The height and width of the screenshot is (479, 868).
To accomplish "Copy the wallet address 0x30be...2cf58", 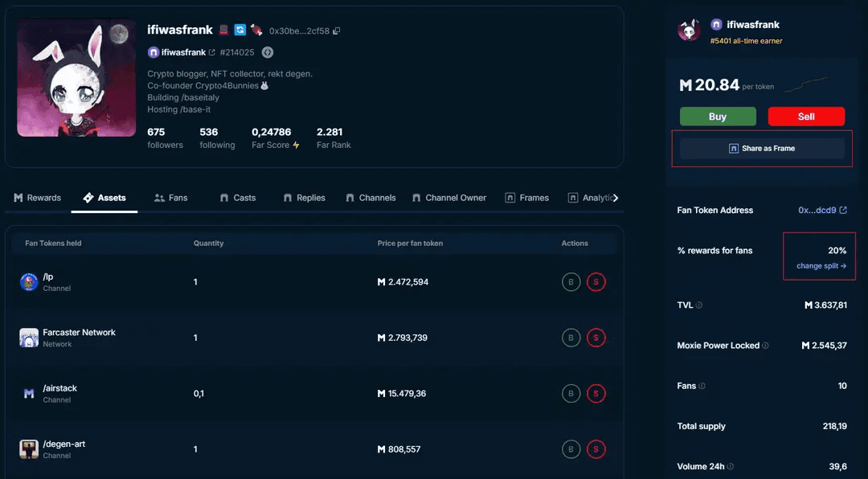I will click(337, 31).
